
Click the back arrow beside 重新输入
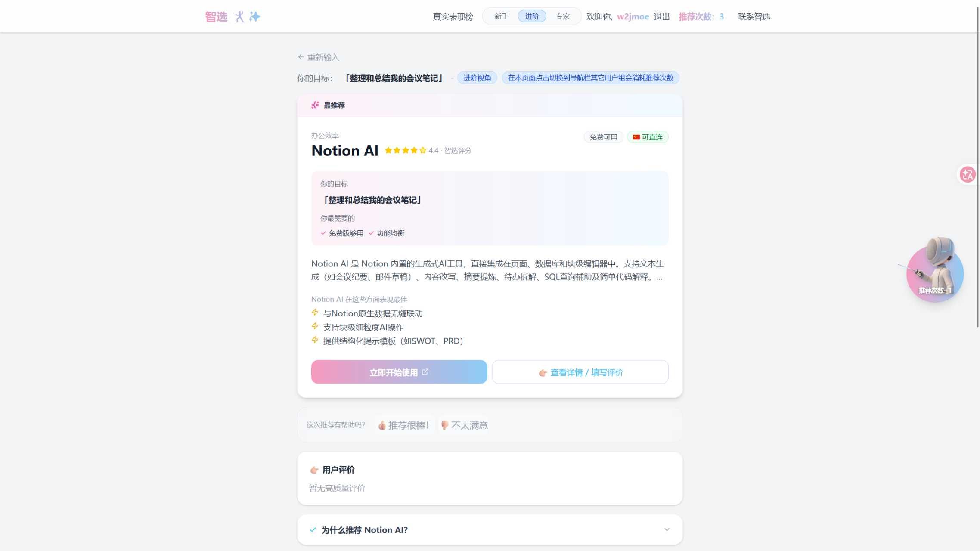pos(301,57)
